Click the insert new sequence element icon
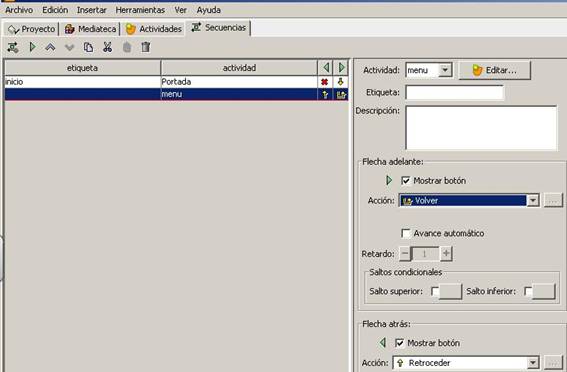567x372 pixels. click(x=13, y=47)
